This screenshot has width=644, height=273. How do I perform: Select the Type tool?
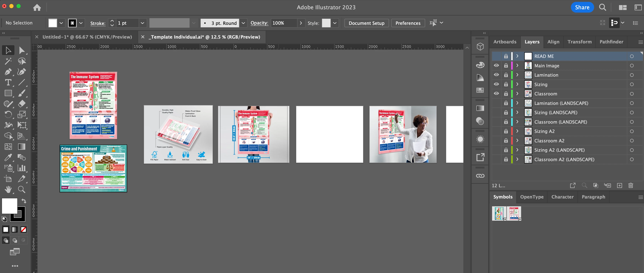[8, 82]
